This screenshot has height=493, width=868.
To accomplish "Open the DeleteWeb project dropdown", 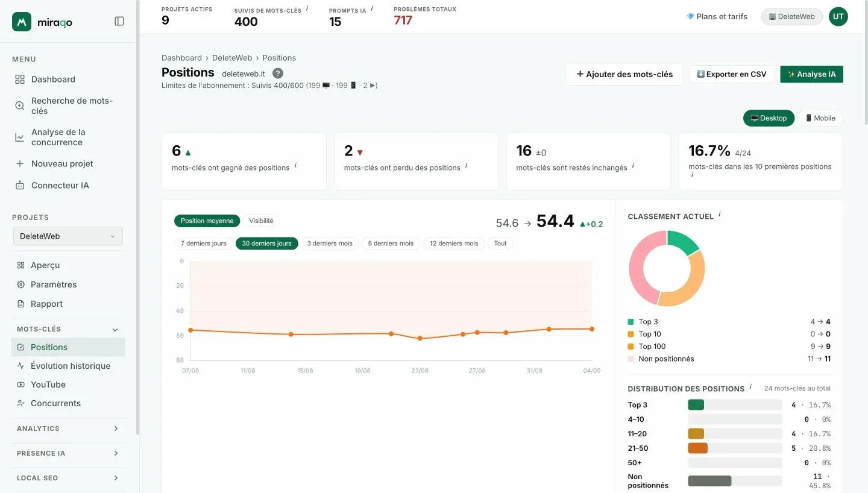I will click(68, 236).
